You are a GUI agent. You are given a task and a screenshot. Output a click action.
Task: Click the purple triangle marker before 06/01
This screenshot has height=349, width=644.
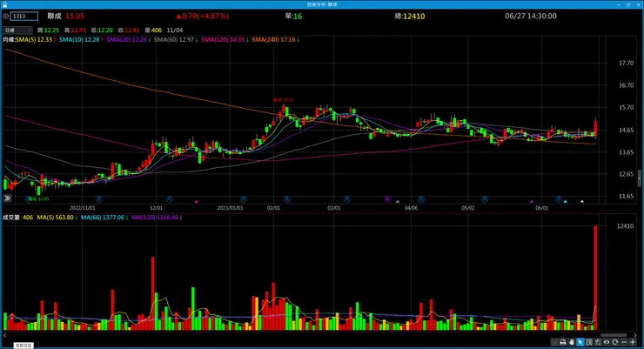(532, 201)
